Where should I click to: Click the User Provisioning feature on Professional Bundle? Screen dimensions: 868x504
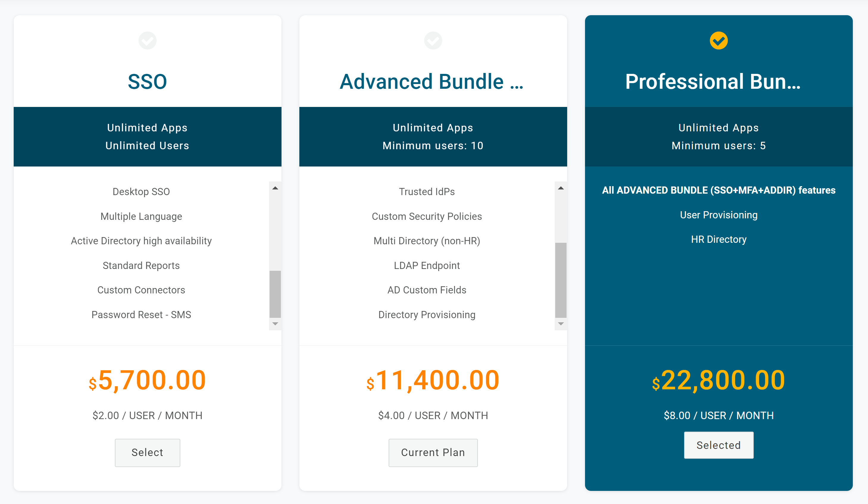coord(719,215)
